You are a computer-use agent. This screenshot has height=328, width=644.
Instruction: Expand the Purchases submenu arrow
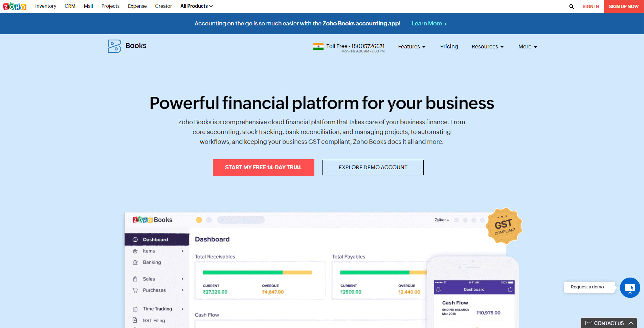pos(182,290)
